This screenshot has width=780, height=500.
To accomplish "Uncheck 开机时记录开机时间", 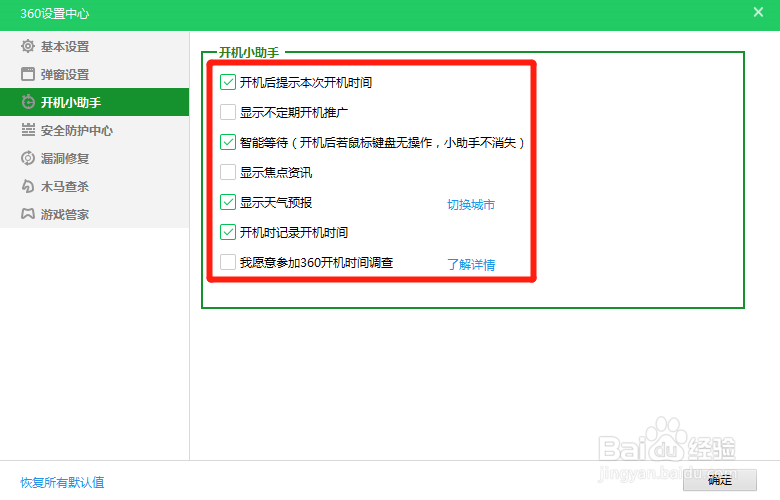I will (x=228, y=232).
